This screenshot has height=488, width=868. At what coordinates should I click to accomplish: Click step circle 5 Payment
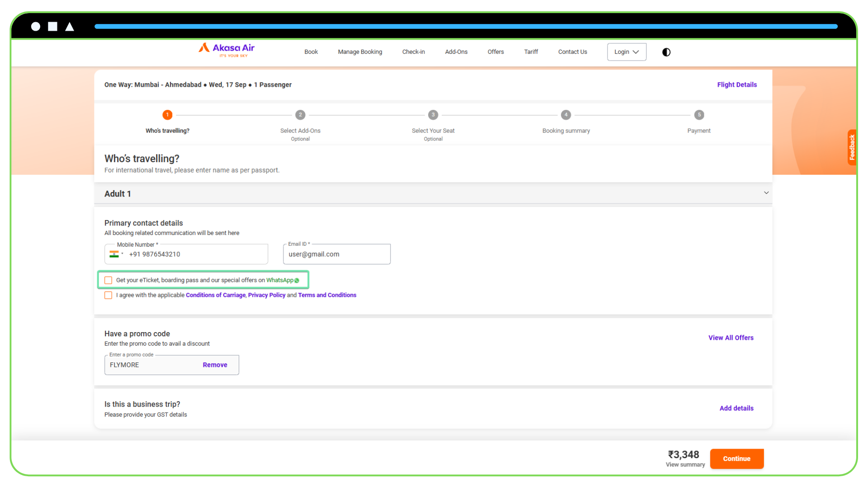[x=699, y=115]
